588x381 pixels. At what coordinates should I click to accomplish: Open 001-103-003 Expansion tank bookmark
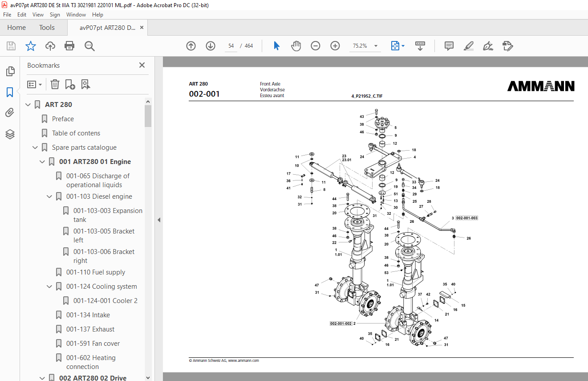[108, 215]
